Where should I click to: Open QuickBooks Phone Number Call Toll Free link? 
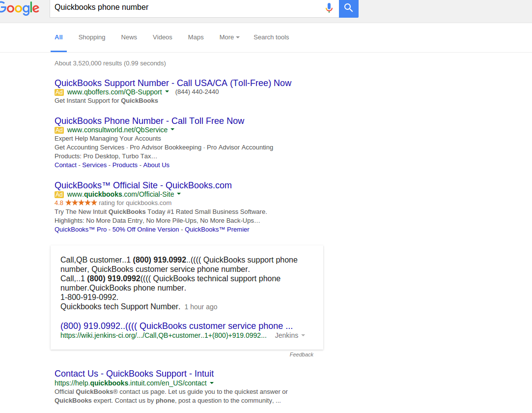[x=149, y=121]
